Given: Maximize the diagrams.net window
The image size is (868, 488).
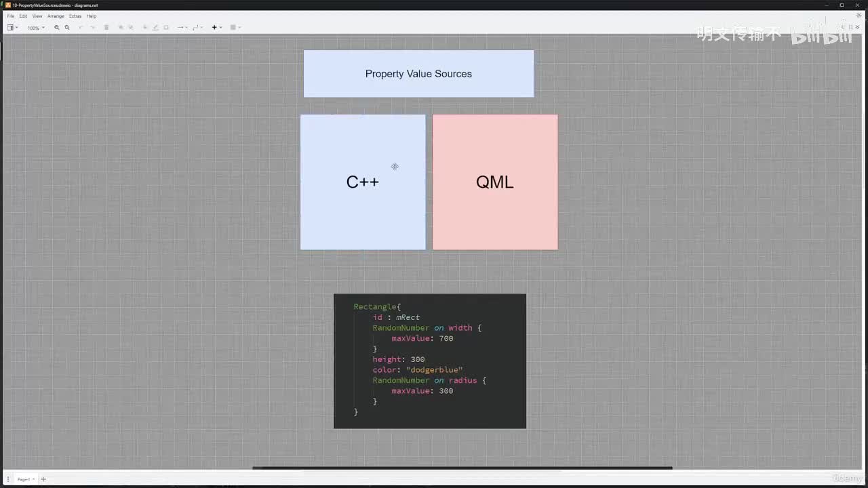Looking at the screenshot, I should coord(842,5).
